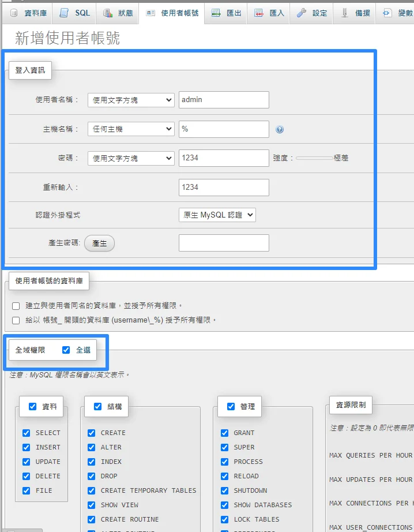
Task: Open the 匯出 tab
Action: 226,13
